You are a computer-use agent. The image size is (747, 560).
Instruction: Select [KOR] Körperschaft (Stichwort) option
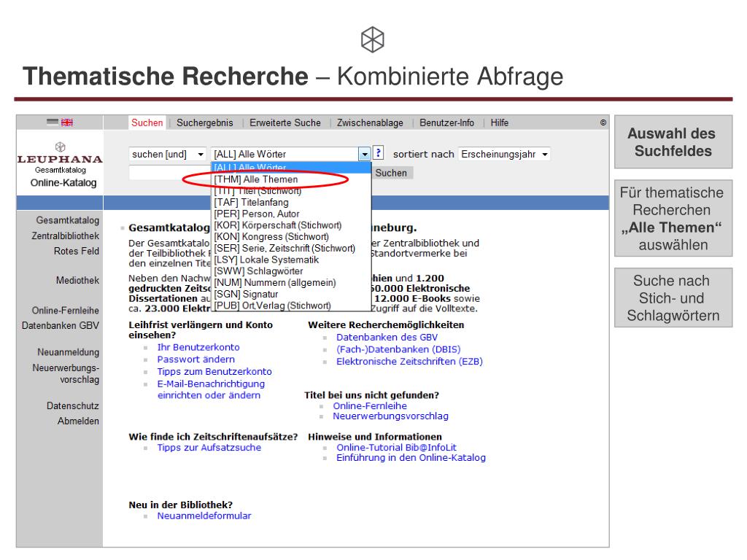pos(291,225)
